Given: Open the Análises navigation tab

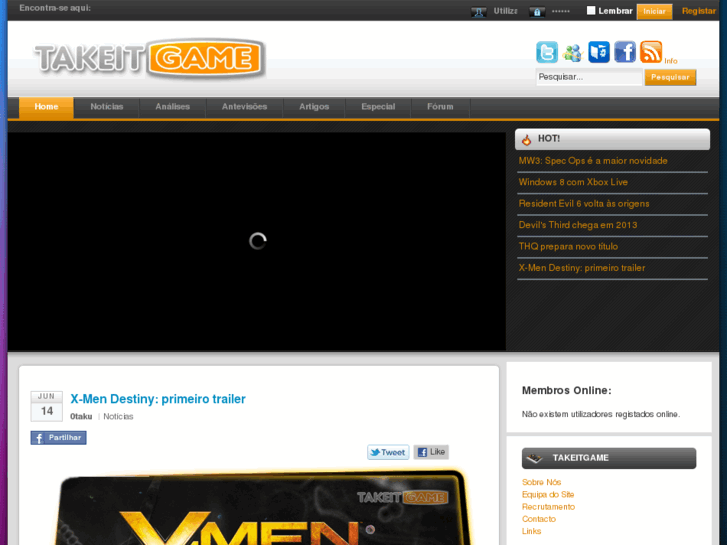Looking at the screenshot, I should click(x=172, y=107).
